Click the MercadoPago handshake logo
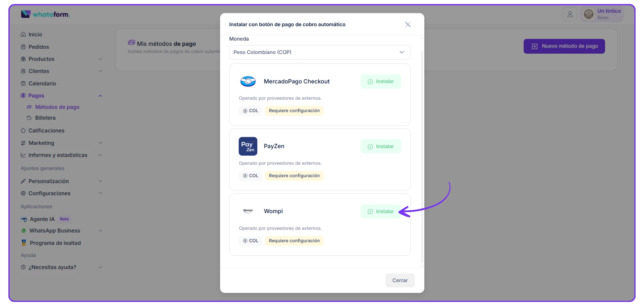The image size is (644, 306). coord(248,82)
